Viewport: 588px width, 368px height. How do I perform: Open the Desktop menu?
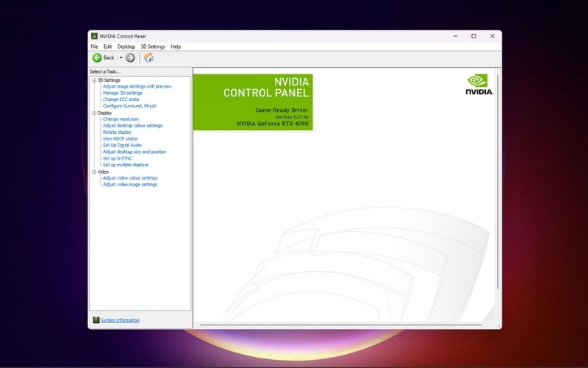point(126,46)
